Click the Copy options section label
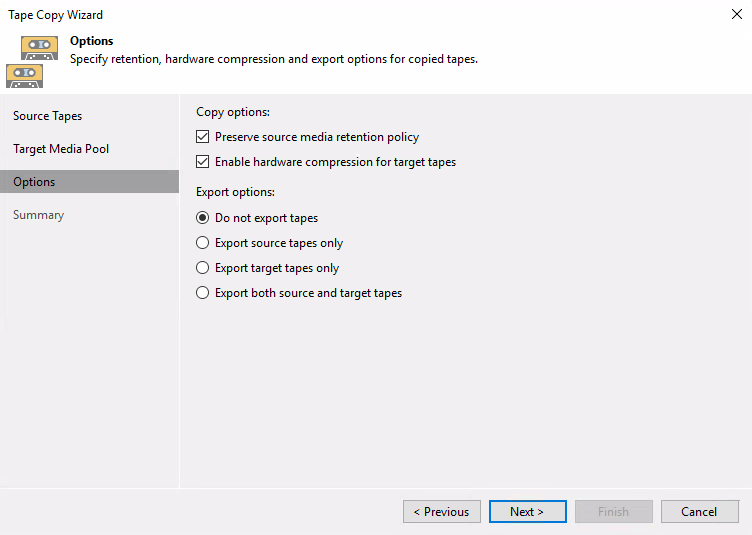 (233, 112)
